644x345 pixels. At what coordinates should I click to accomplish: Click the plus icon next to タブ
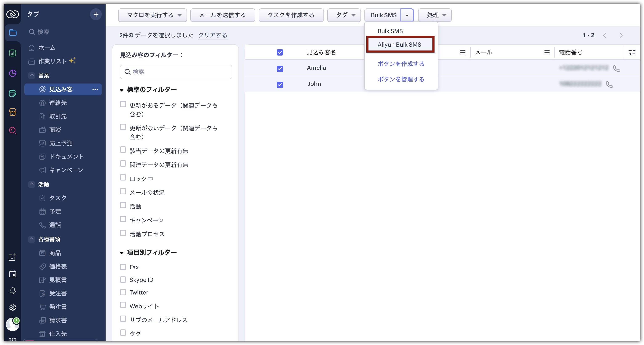(96, 15)
